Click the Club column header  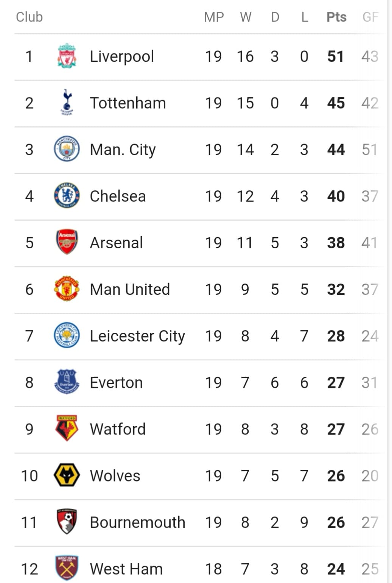pyautogui.click(x=29, y=17)
